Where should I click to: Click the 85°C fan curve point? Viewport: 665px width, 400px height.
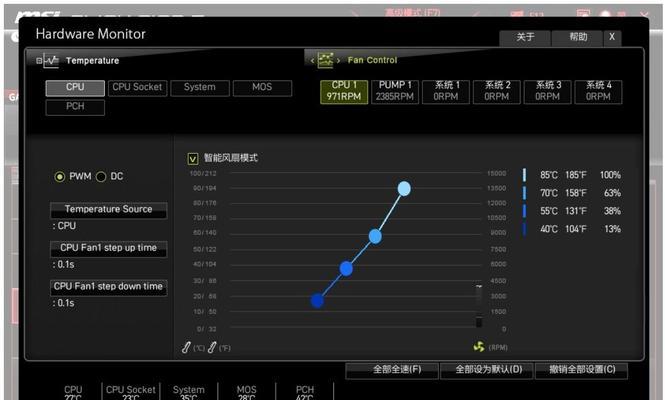(404, 188)
